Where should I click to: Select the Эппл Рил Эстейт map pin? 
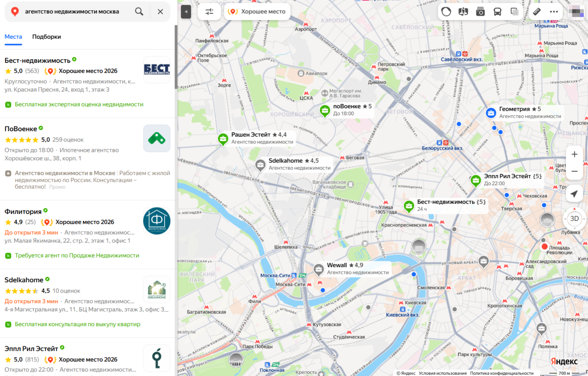[x=476, y=180]
